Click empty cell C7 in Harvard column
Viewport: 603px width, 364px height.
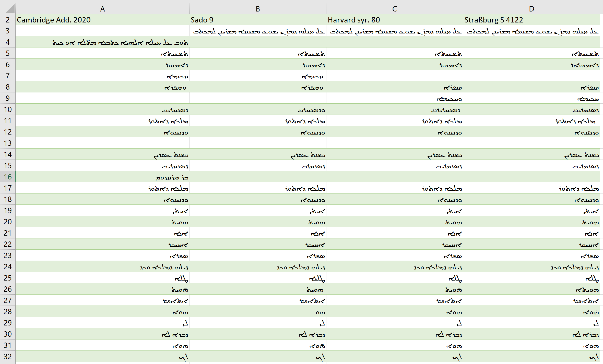(x=395, y=76)
